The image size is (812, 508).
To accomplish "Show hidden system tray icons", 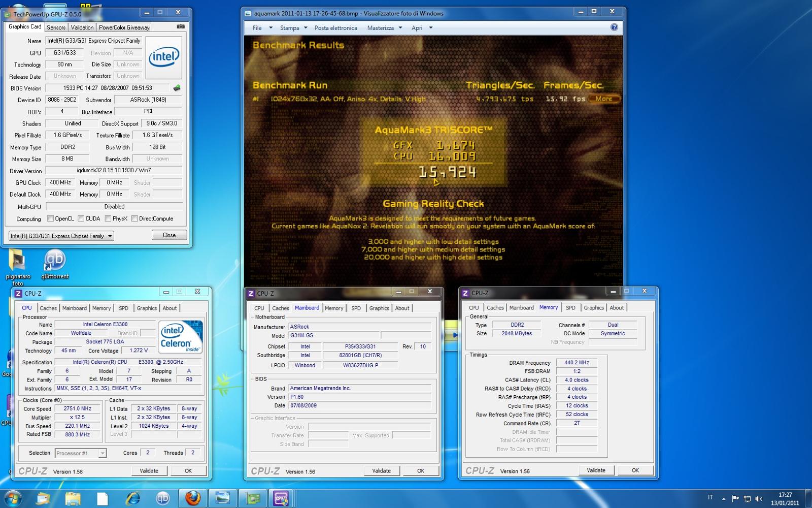I will 724,499.
